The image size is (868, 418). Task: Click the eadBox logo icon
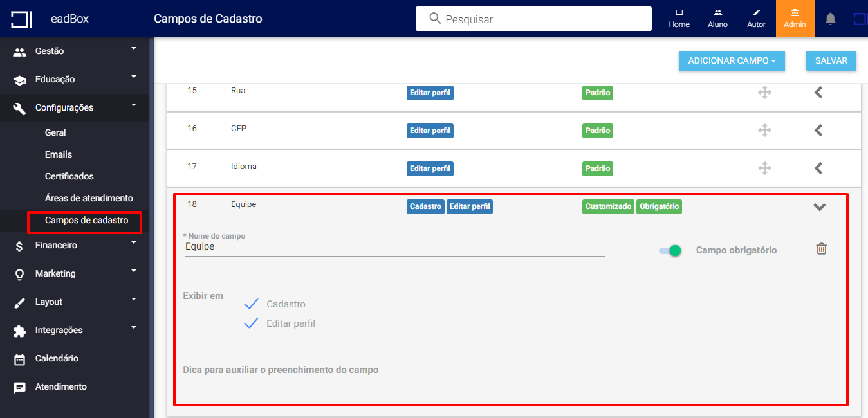[x=21, y=19]
